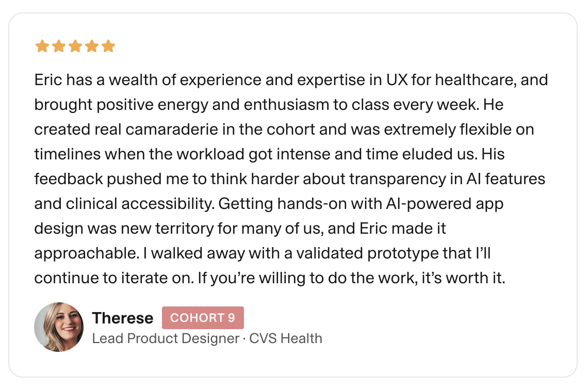
Task: Click the CVS Health company name
Action: click(x=286, y=339)
